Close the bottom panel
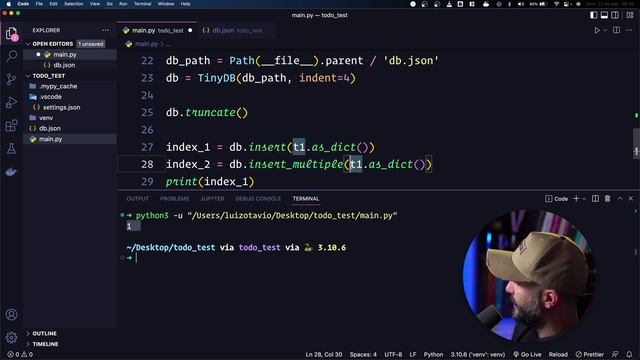Image resolution: width=640 pixels, height=360 pixels. tap(631, 198)
